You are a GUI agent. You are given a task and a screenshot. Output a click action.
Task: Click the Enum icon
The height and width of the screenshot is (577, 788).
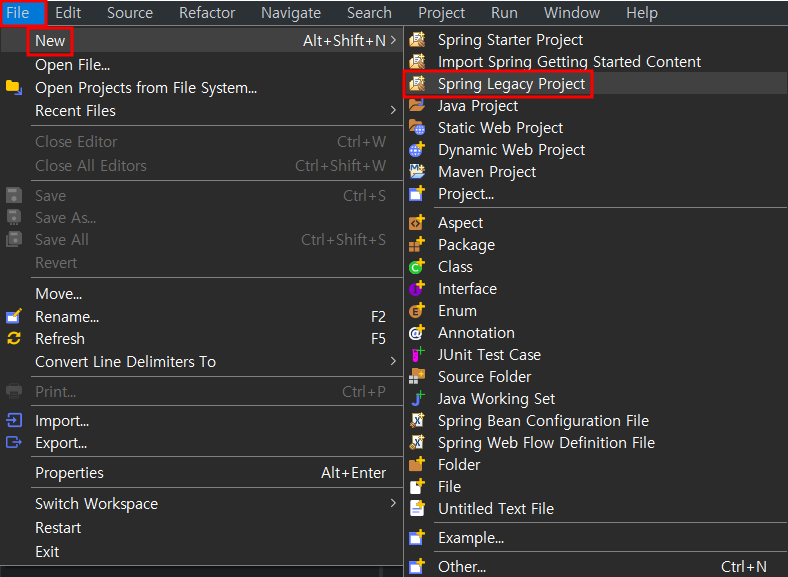coord(417,311)
